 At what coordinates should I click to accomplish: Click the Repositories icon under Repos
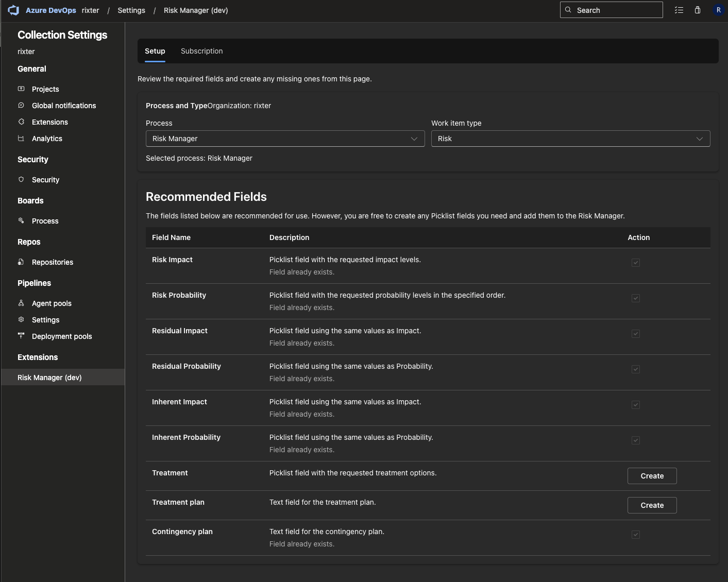(x=21, y=262)
